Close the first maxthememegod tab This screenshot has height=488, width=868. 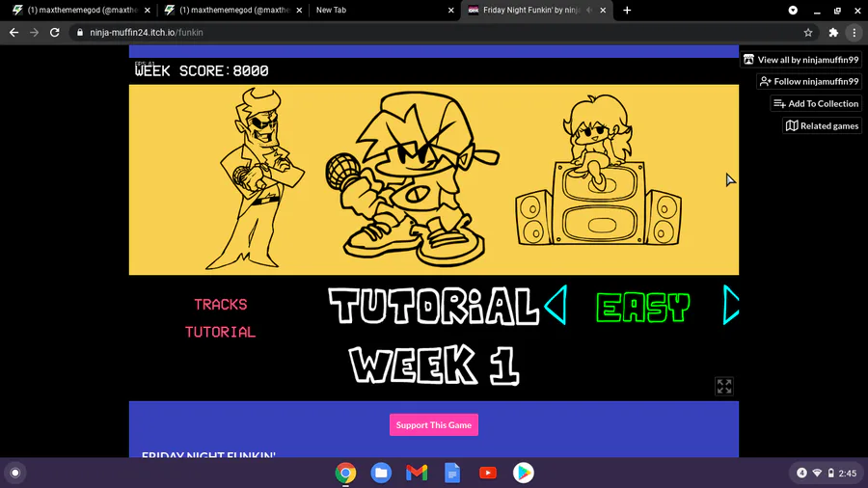tap(148, 10)
